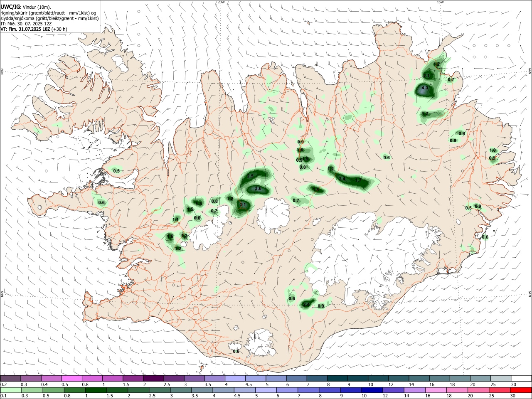Click the 64N latitude label on right edge
532x399 pixels.
click(x=530, y=293)
